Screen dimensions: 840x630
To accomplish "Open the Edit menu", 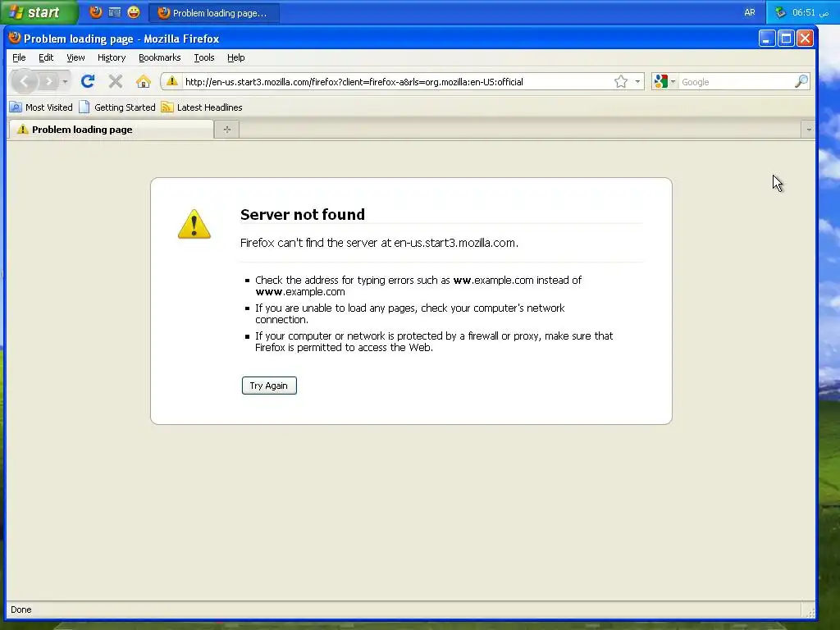I will pos(46,57).
